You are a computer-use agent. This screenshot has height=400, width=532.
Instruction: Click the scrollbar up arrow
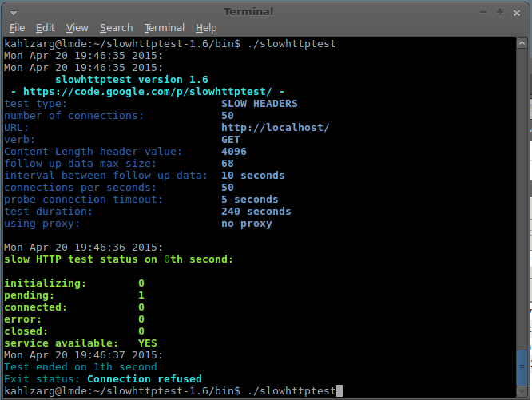pos(522,43)
